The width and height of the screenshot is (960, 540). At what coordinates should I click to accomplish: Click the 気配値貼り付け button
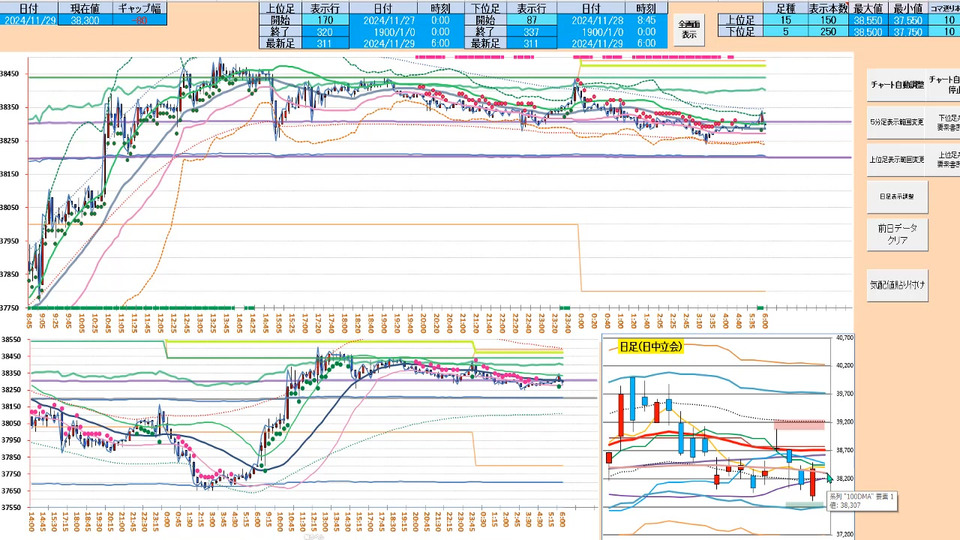(898, 285)
